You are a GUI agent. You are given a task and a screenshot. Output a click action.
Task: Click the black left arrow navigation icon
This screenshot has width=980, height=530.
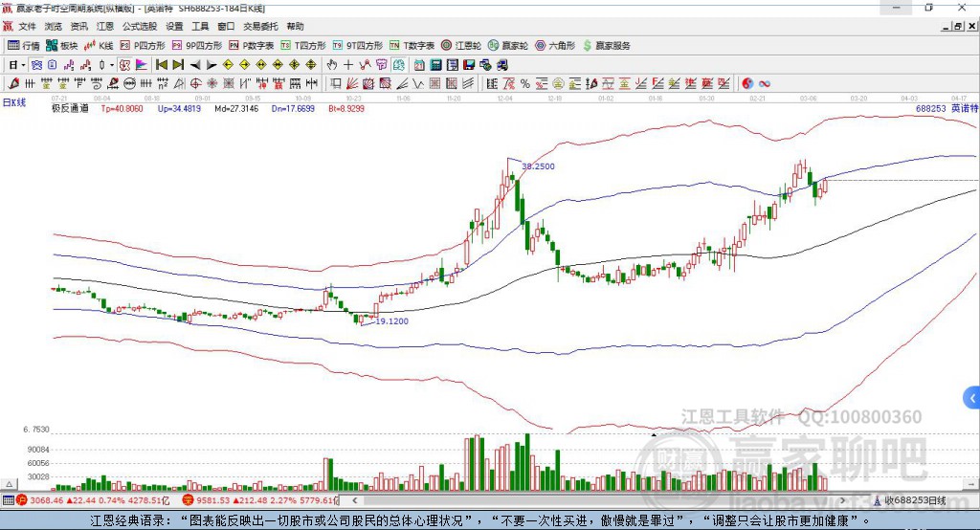(x=195, y=65)
